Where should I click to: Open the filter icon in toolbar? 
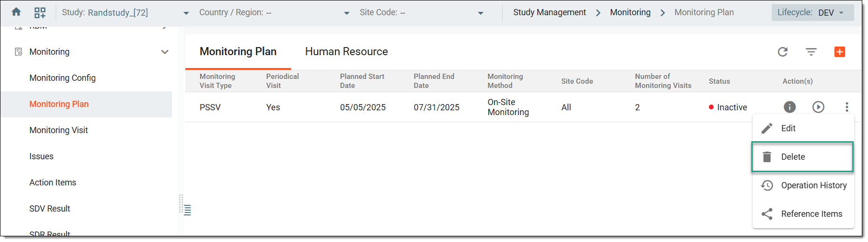tap(811, 52)
